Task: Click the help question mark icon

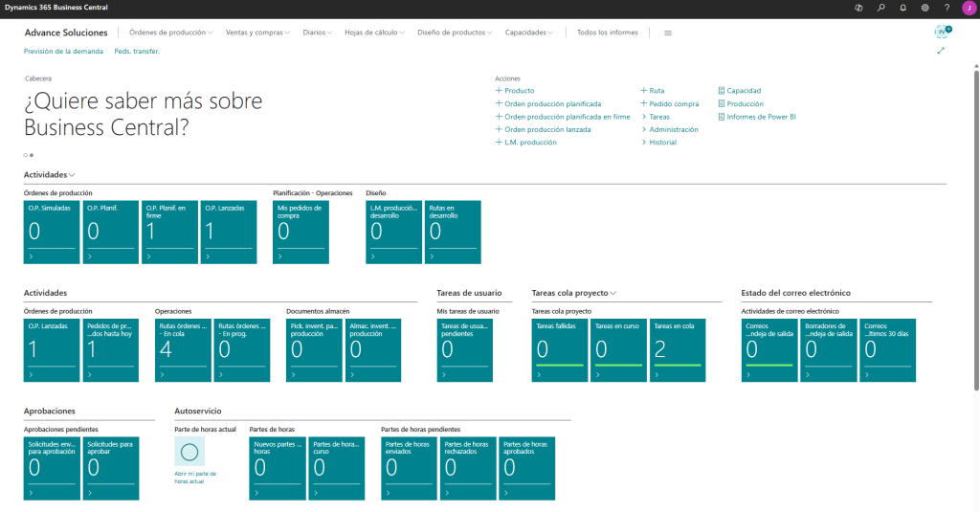Action: [x=947, y=7]
